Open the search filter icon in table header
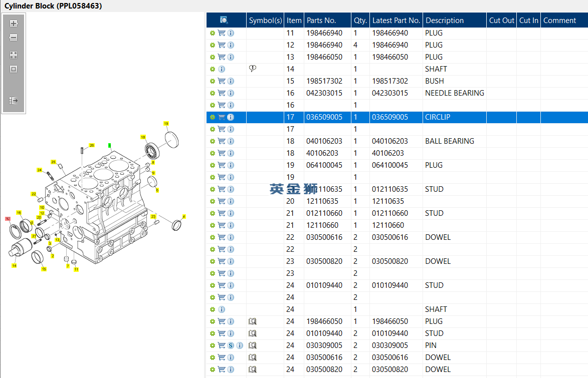 pos(224,21)
